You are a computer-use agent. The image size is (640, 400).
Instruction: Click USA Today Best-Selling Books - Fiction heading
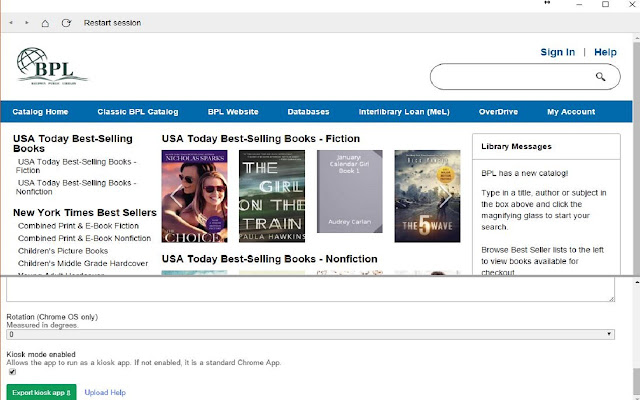[x=261, y=139]
